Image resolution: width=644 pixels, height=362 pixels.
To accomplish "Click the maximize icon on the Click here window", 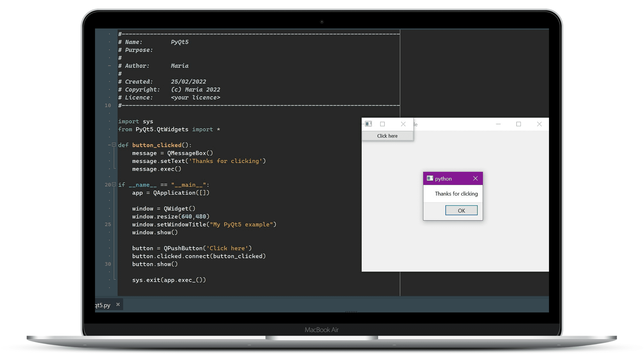I will click(382, 124).
